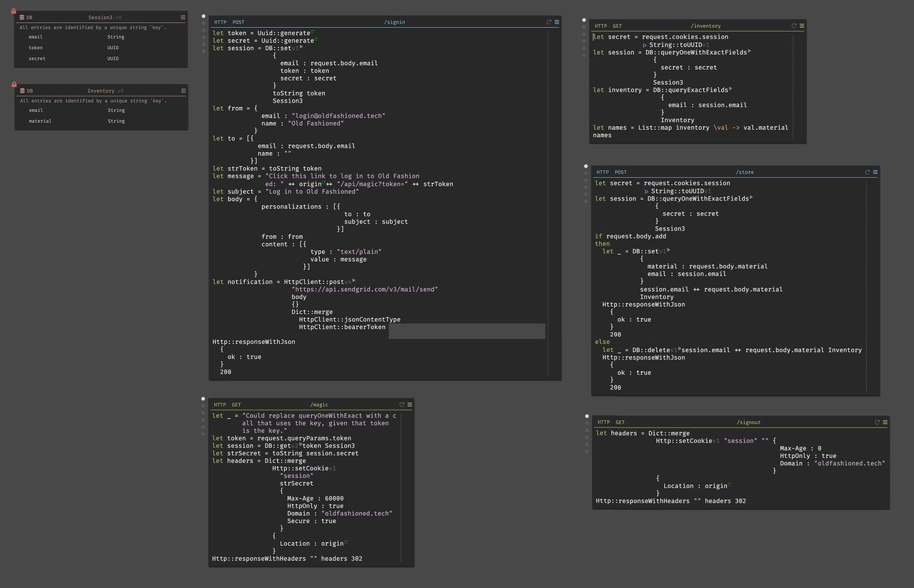
Task: Select the /signin route name in the handler header
Action: point(395,21)
